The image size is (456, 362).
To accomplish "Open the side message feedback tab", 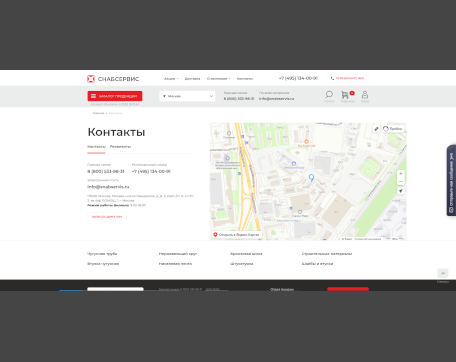I will pyautogui.click(x=451, y=180).
